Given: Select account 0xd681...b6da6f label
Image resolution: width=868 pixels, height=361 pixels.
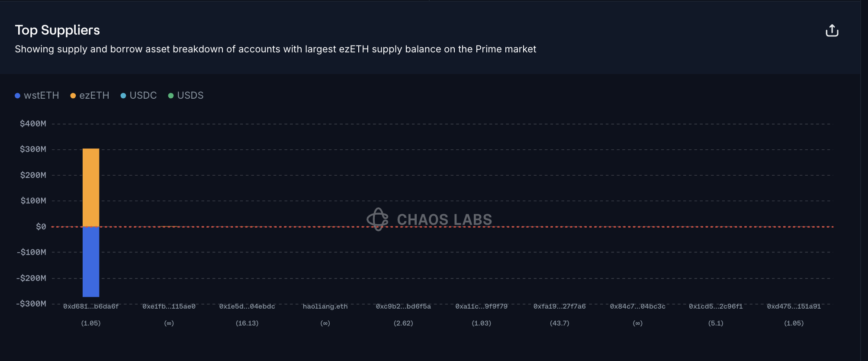Looking at the screenshot, I should [91, 306].
